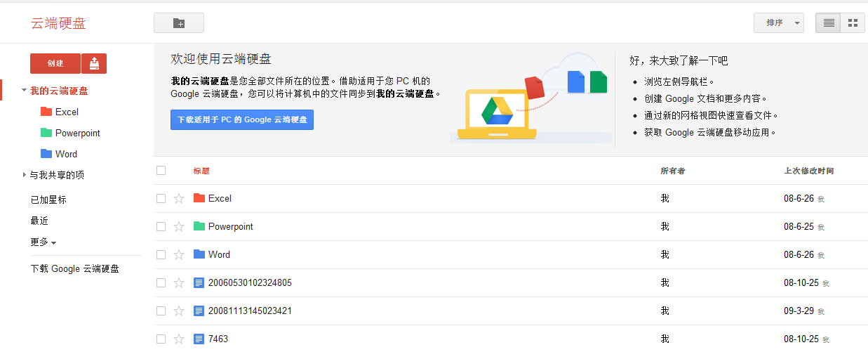Screen dimensions: 868x352
Task: Click the Word folder icon in file list
Action: click(x=199, y=254)
